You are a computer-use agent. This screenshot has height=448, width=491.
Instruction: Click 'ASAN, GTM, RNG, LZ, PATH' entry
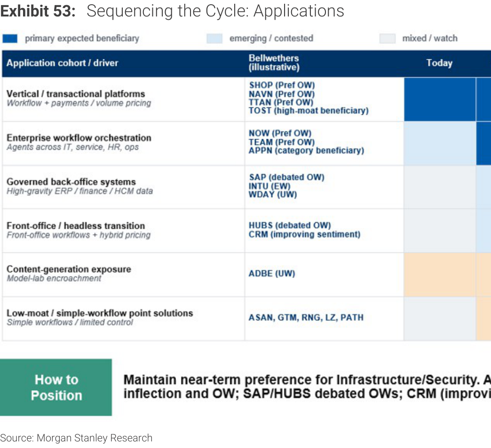306,317
